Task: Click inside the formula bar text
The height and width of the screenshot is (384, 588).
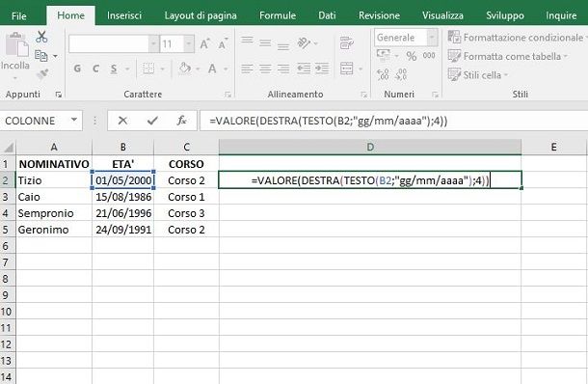Action: tap(328, 121)
